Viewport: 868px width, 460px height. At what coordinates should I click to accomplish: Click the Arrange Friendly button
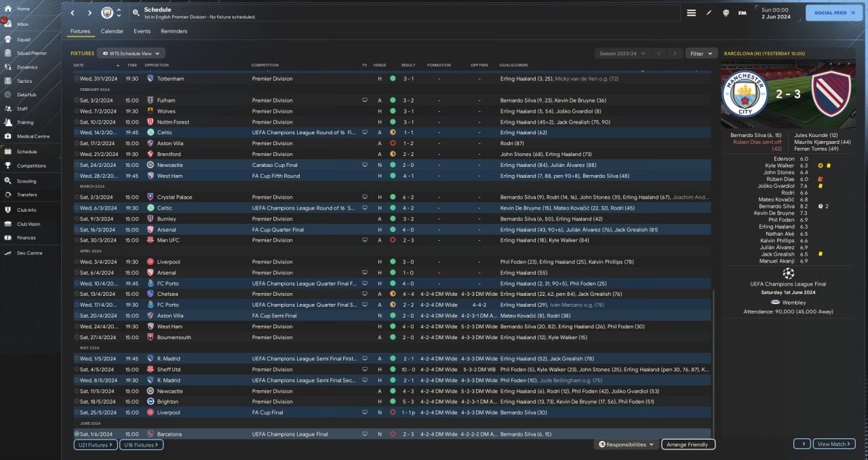688,444
